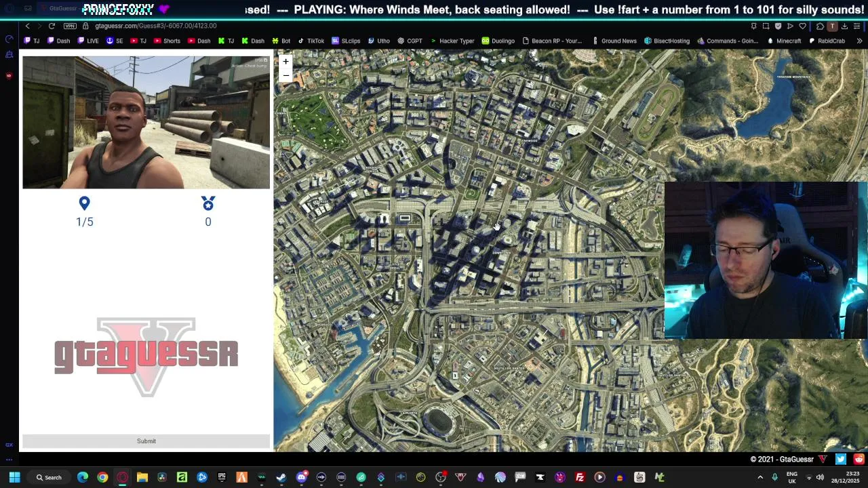Click the GTA V footer logo icon
868x488 pixels.
823,459
